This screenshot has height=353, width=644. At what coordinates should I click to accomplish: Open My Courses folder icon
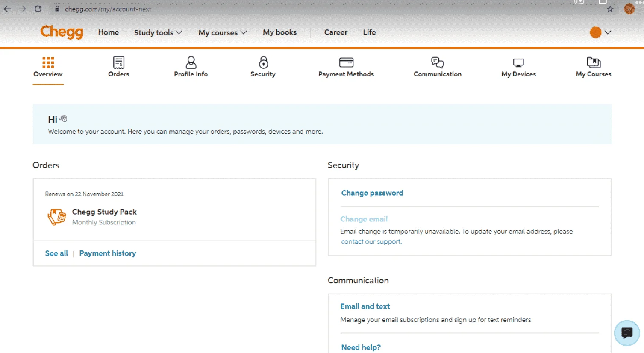point(594,62)
